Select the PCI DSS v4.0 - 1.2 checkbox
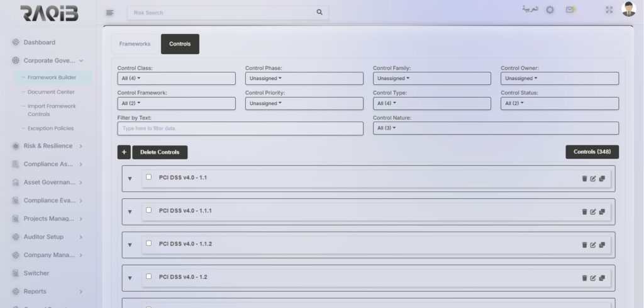The height and width of the screenshot is (308, 644). [149, 277]
